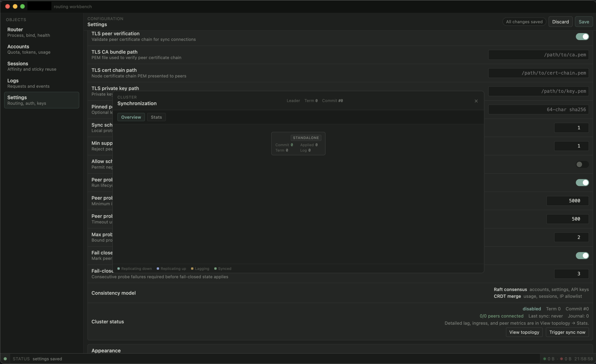Click the Fail-closed threshold field showing 3
Image resolution: width=596 pixels, height=364 pixels.
pyautogui.click(x=571, y=274)
